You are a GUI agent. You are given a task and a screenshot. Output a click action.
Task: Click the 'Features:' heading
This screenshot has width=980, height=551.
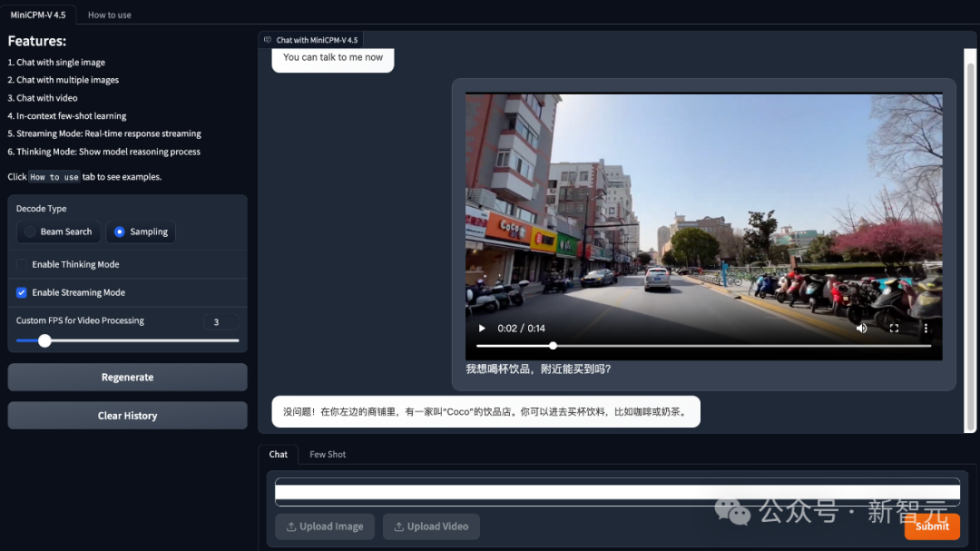click(x=37, y=41)
